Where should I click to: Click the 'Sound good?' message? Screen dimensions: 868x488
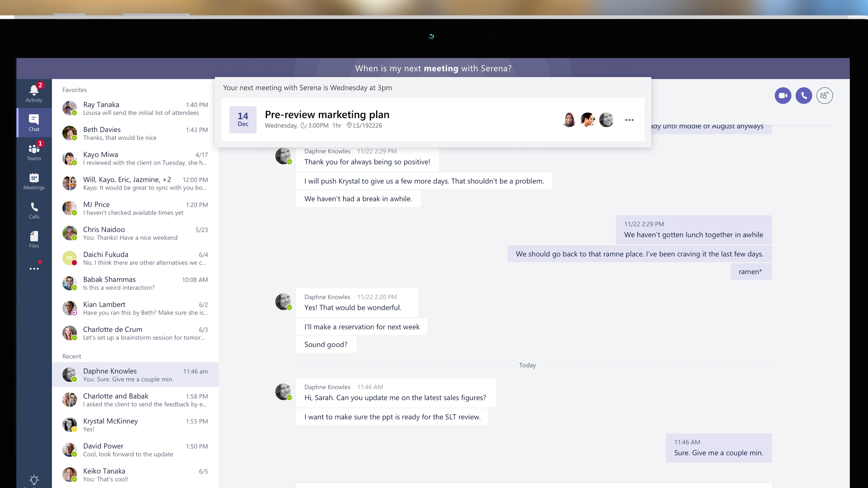(326, 345)
